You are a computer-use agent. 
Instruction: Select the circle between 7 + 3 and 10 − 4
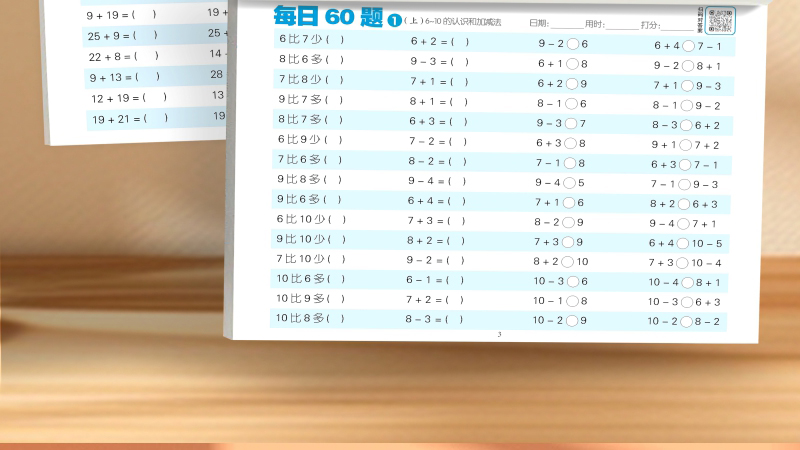[x=683, y=263]
